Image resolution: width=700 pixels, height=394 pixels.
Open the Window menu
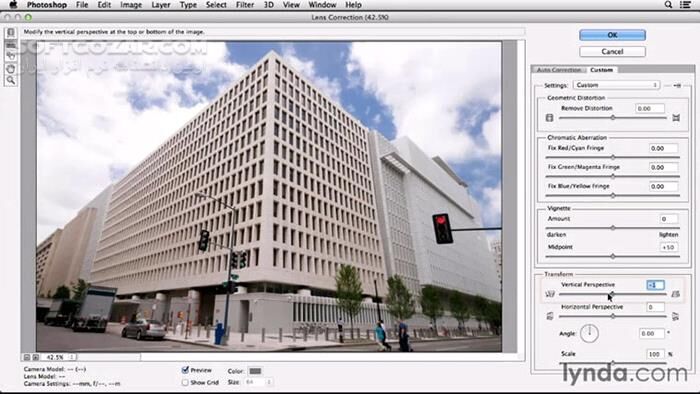pos(322,5)
